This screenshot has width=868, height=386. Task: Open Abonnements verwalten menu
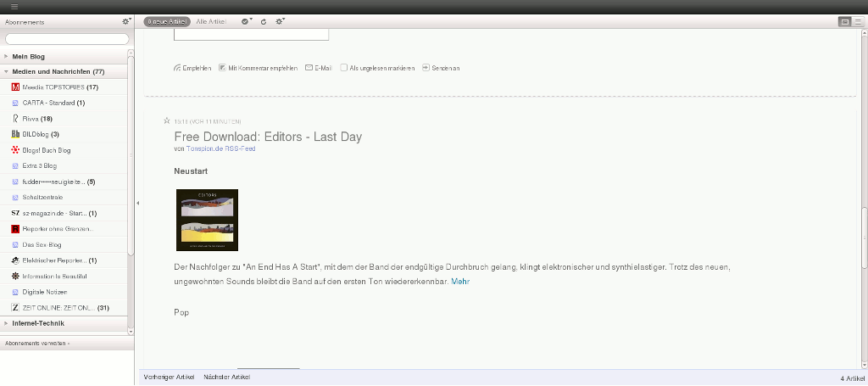point(37,344)
